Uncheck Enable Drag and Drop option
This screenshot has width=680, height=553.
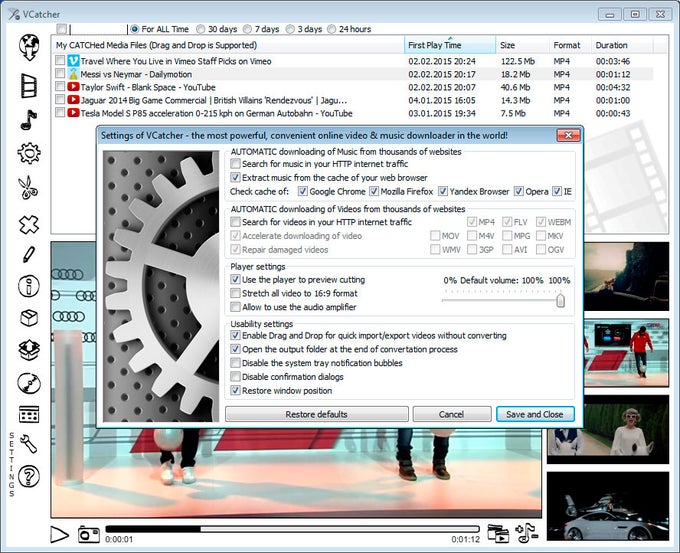pyautogui.click(x=235, y=335)
